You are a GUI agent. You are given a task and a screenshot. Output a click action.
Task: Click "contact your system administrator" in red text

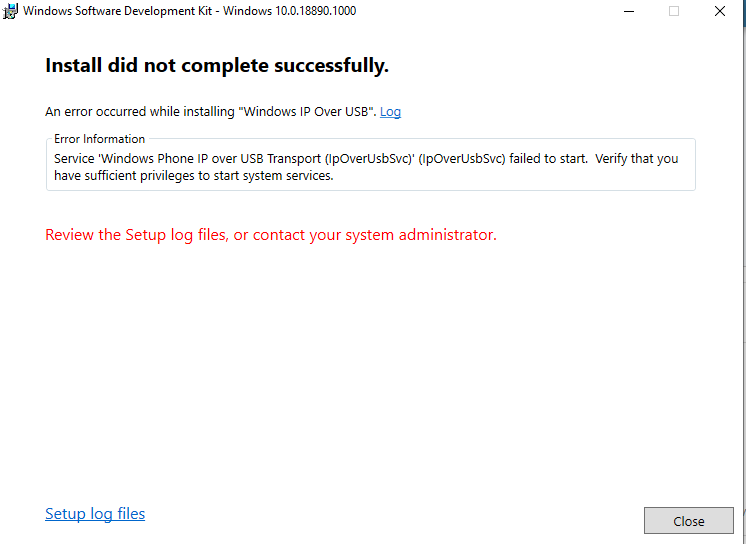374,235
